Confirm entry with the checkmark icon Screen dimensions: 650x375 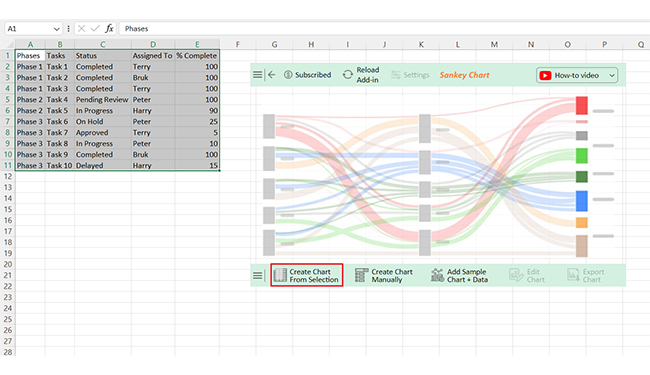(x=95, y=28)
